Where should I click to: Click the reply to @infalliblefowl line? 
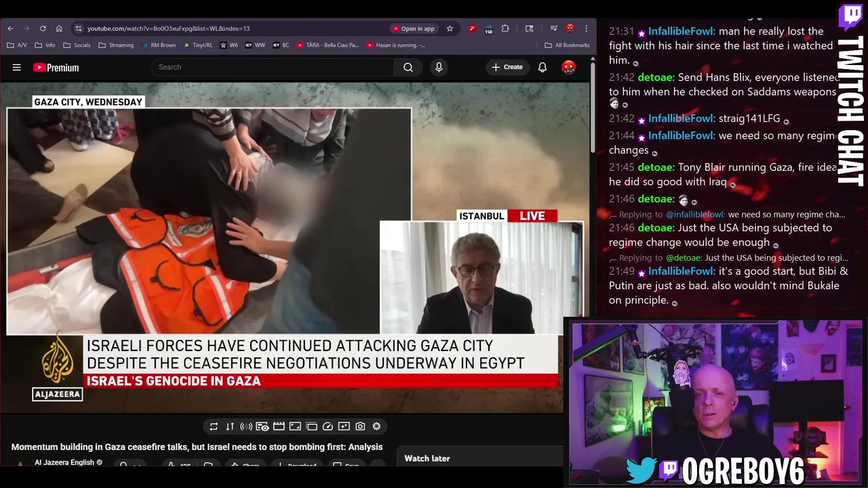pyautogui.click(x=727, y=214)
